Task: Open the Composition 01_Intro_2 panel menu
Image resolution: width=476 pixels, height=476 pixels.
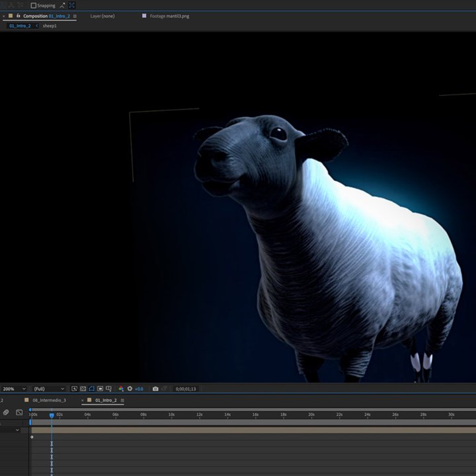Action: coord(75,16)
